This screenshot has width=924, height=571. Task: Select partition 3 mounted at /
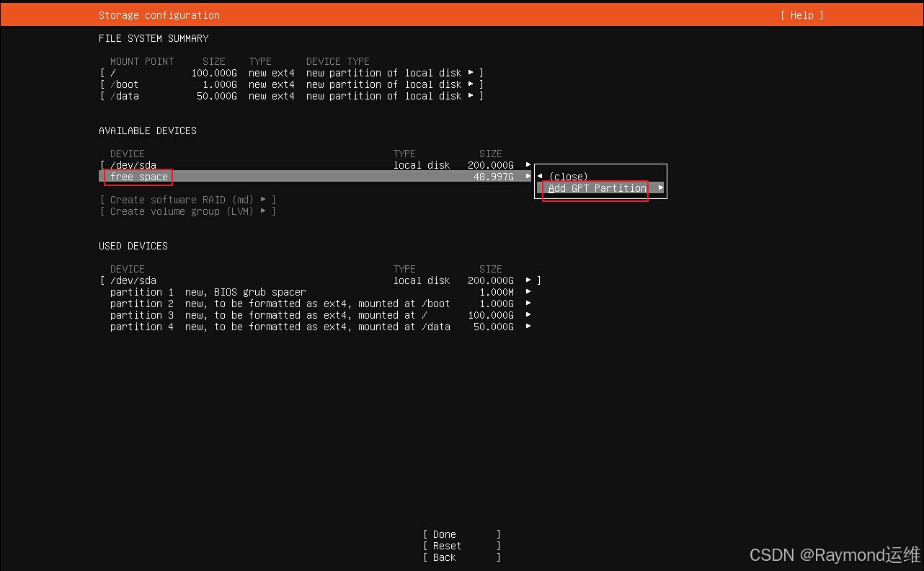(x=320, y=315)
